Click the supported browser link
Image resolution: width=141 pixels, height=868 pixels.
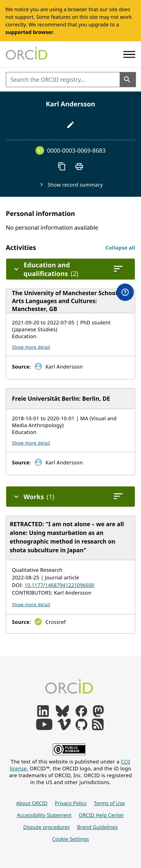click(x=29, y=32)
